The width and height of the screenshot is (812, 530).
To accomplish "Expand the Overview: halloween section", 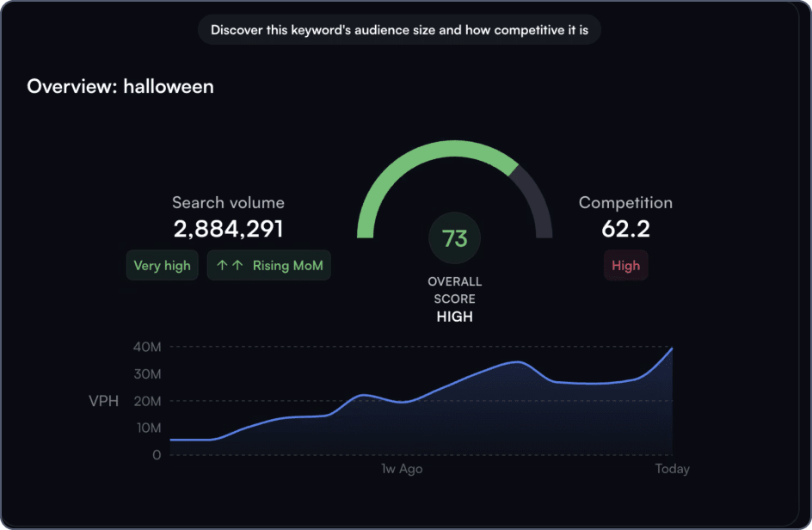I will pos(120,86).
